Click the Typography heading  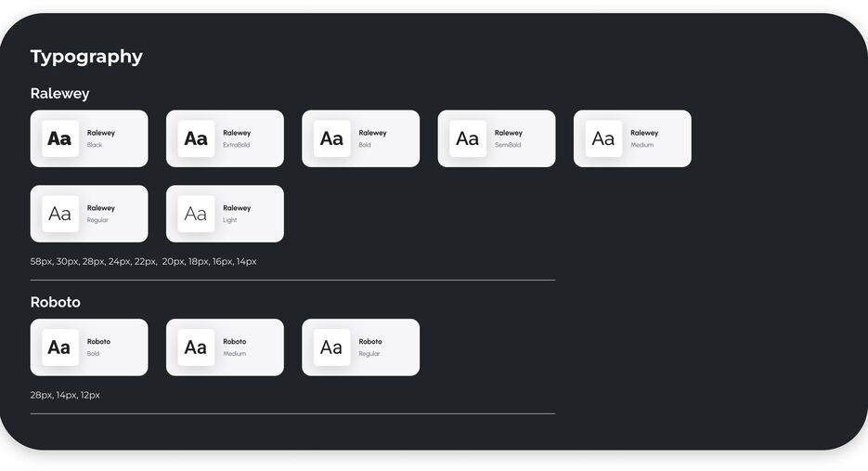pos(86,57)
